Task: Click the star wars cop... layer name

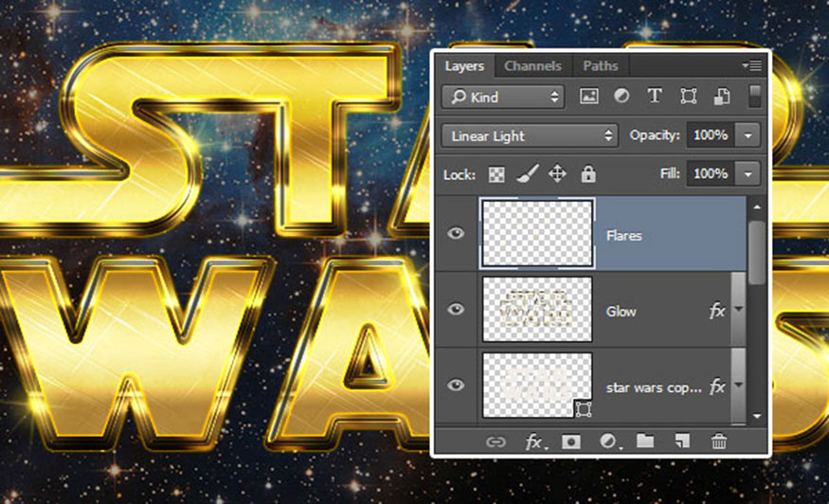Action: coord(654,387)
